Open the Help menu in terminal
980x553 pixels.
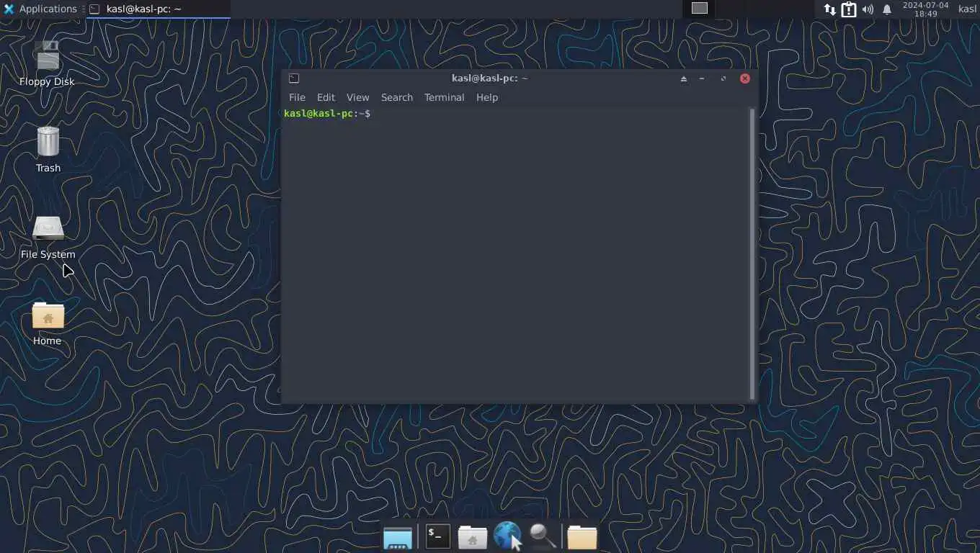tap(487, 97)
